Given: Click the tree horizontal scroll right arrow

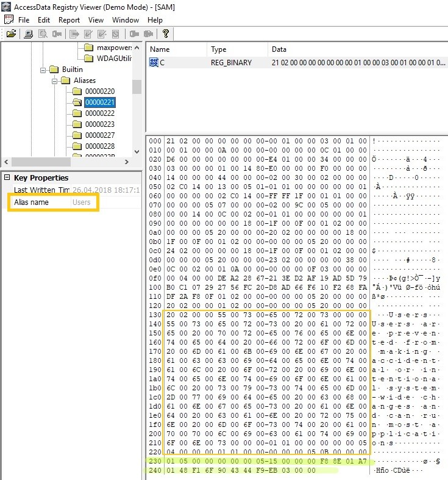Looking at the screenshot, I should pyautogui.click(x=127, y=162).
